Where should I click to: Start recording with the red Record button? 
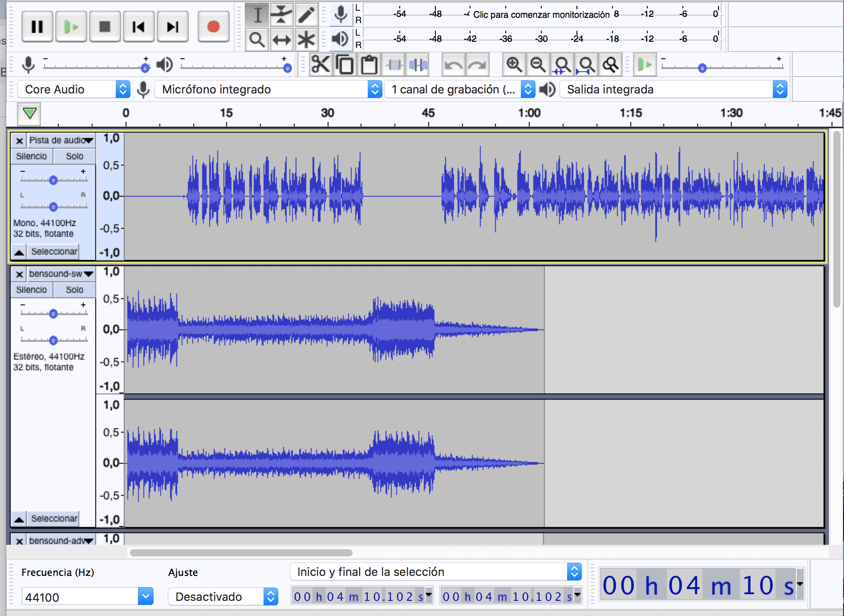point(213,27)
